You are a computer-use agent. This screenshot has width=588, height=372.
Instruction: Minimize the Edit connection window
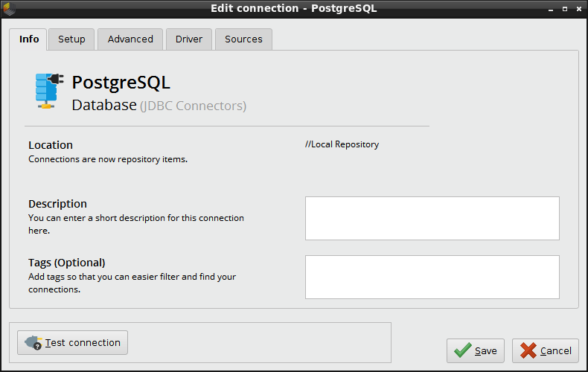coord(551,8)
